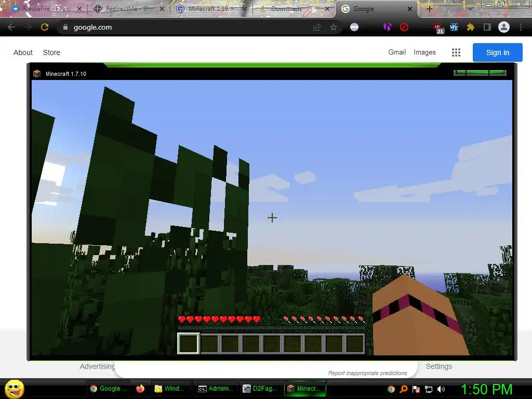Image resolution: width=532 pixels, height=399 pixels.
Task: Select the last Minecraft hotbar slot
Action: click(x=355, y=343)
